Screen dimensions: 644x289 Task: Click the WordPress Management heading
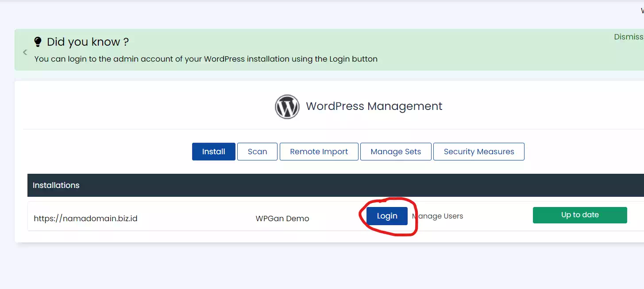(x=374, y=106)
